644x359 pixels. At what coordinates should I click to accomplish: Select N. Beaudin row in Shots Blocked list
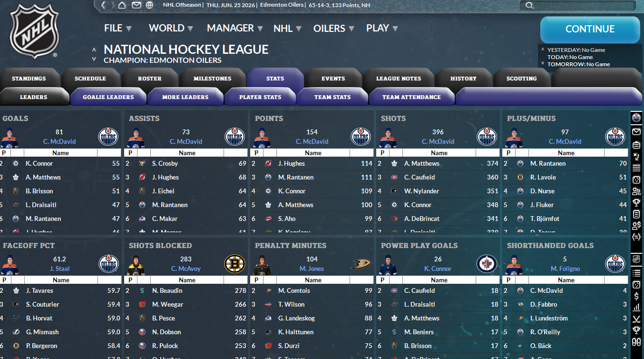[186, 290]
